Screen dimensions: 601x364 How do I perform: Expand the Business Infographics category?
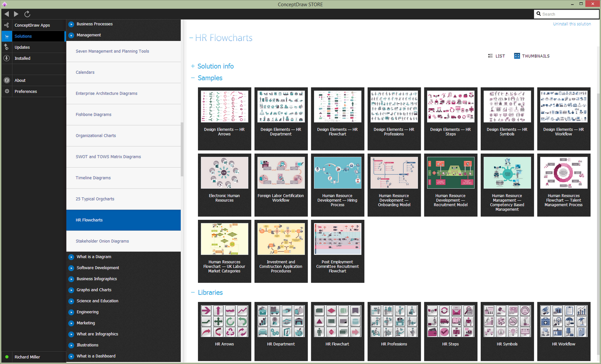point(71,279)
